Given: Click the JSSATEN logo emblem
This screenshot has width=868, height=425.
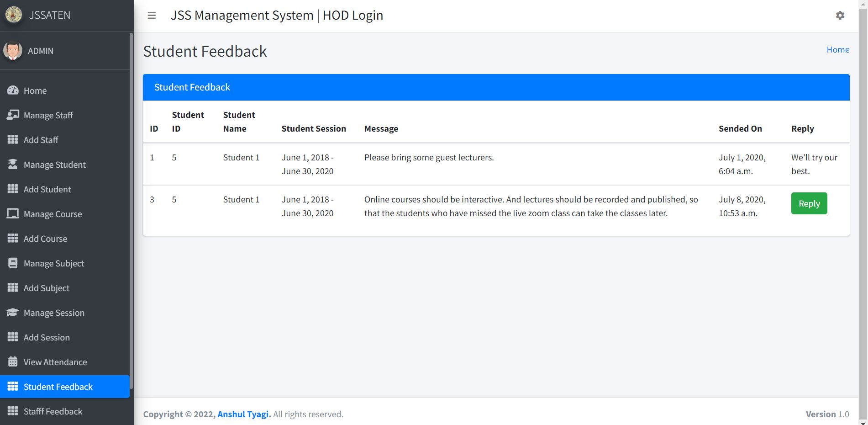Looking at the screenshot, I should 14,15.
